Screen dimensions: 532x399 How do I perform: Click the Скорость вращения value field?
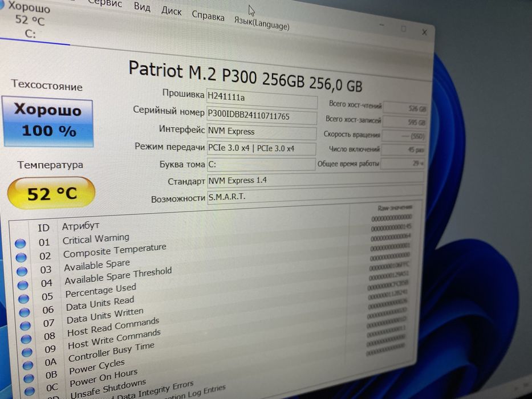tap(403, 136)
